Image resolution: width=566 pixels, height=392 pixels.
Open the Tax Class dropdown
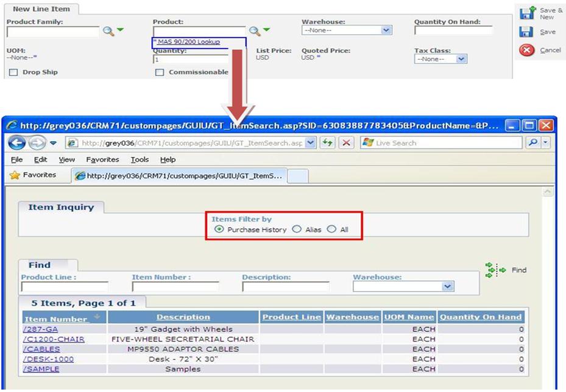tap(440, 59)
